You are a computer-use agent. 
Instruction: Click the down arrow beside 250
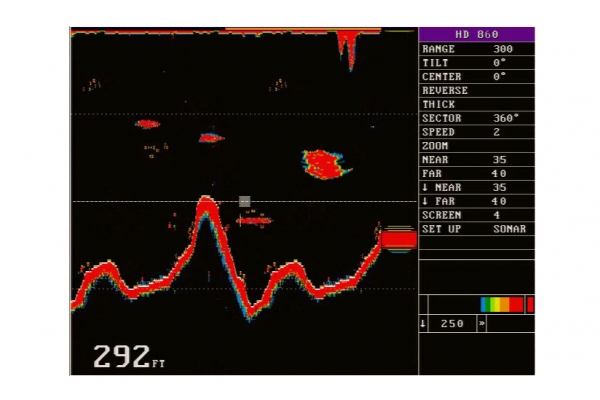423,324
